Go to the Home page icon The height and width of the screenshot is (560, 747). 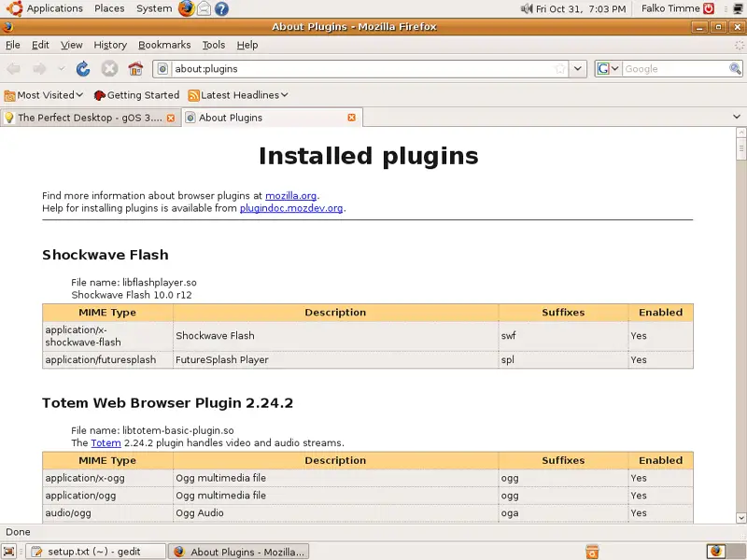(135, 69)
